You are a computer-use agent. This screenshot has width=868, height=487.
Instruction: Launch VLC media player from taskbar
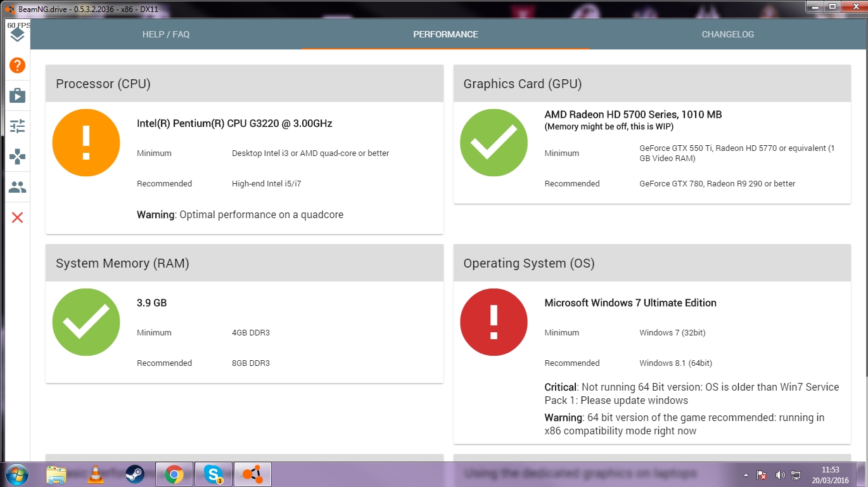click(x=96, y=474)
